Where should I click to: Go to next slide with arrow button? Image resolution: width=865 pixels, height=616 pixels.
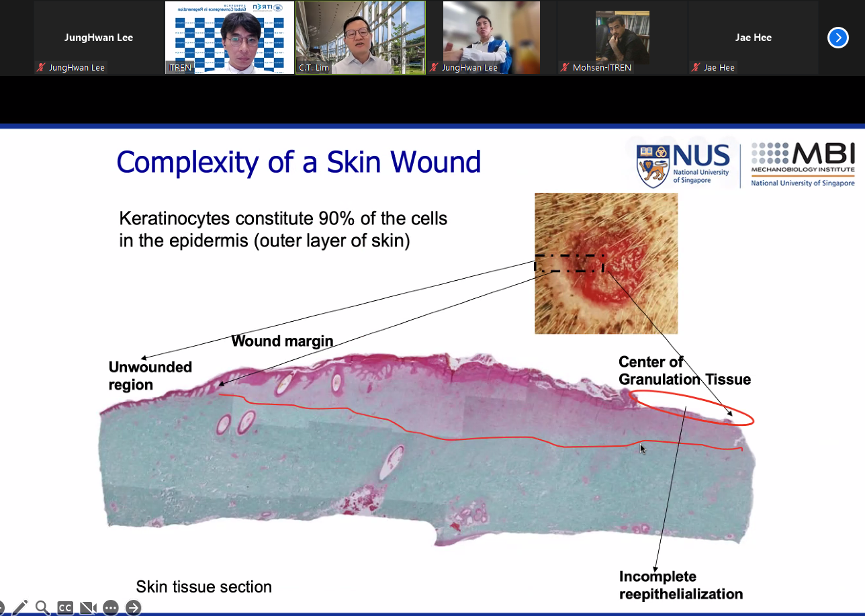point(134,608)
